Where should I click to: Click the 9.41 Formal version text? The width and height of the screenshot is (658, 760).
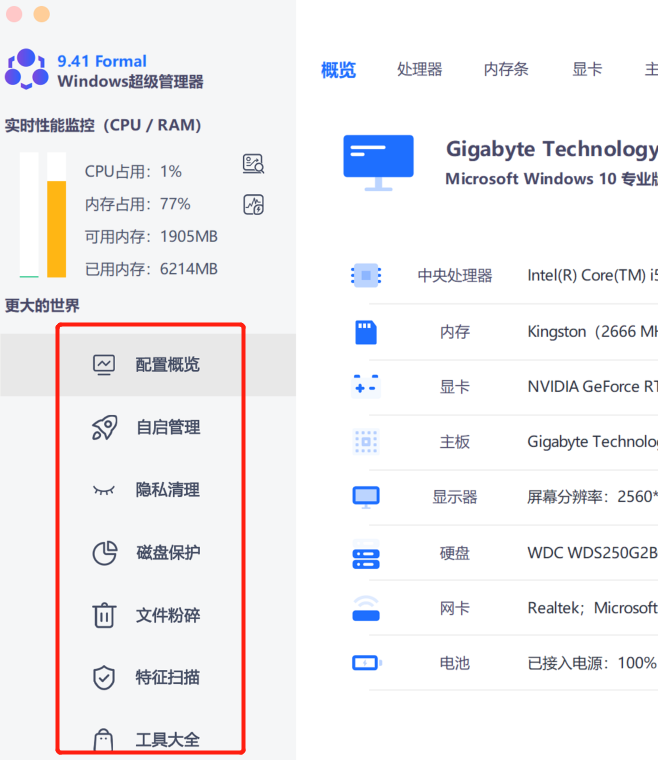point(102,61)
